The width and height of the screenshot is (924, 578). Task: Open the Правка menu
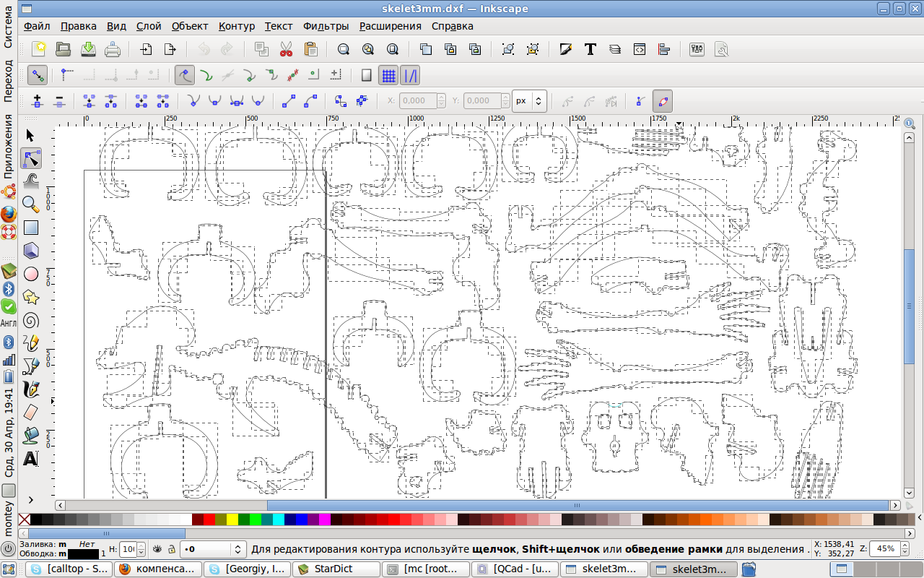79,26
